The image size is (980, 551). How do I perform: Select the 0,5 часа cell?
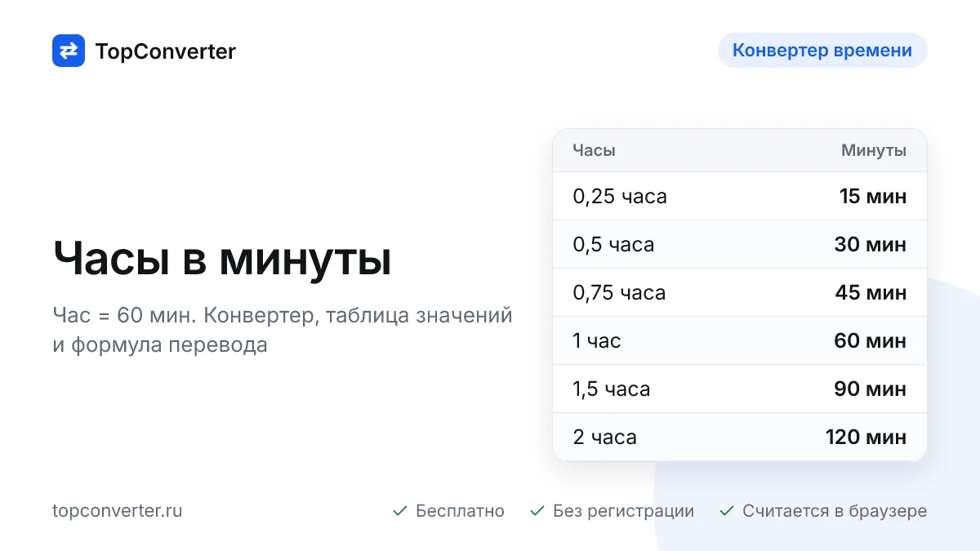pyautogui.click(x=613, y=245)
